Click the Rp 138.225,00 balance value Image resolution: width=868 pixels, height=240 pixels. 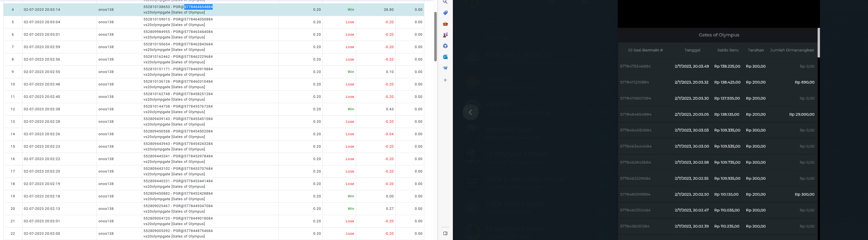[727, 66]
